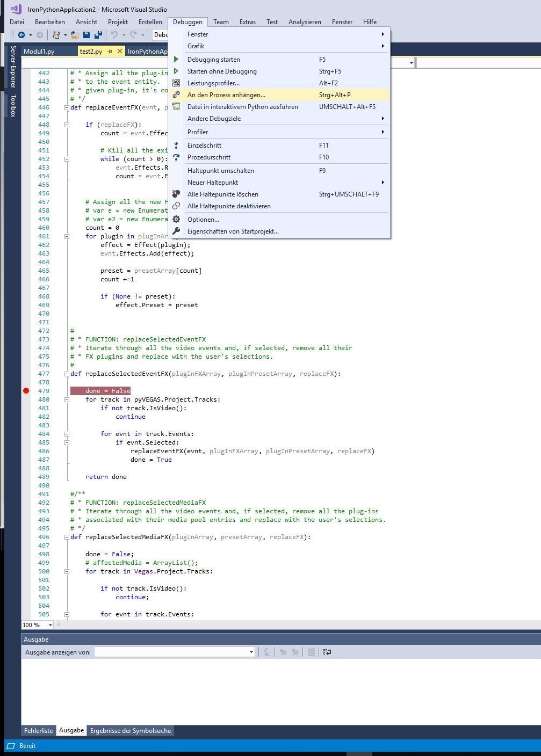Select 'An den Prozess anhängen...' menu item
541x756 pixels.
coord(226,95)
